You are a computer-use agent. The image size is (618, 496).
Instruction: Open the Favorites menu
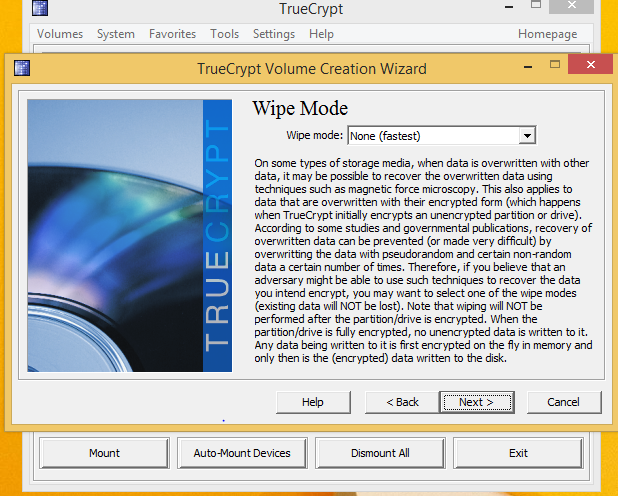[172, 34]
